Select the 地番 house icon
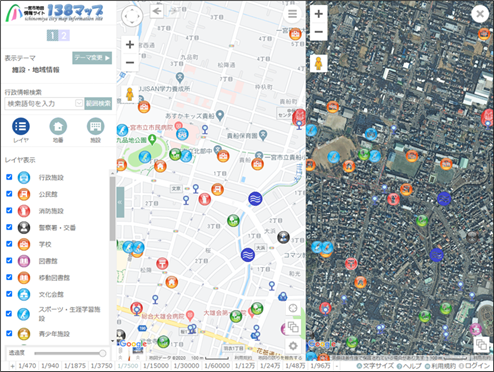The image size is (494, 372). pos(58,126)
